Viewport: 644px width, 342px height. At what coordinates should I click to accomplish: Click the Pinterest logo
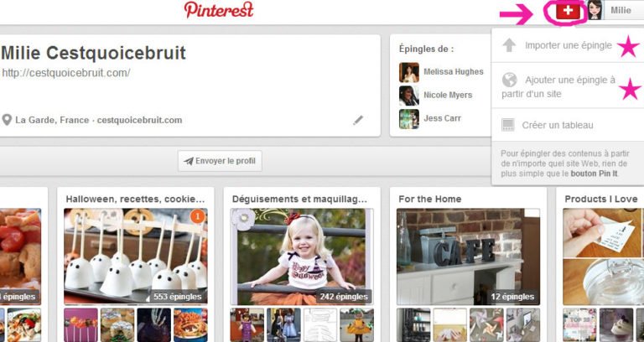click(219, 10)
